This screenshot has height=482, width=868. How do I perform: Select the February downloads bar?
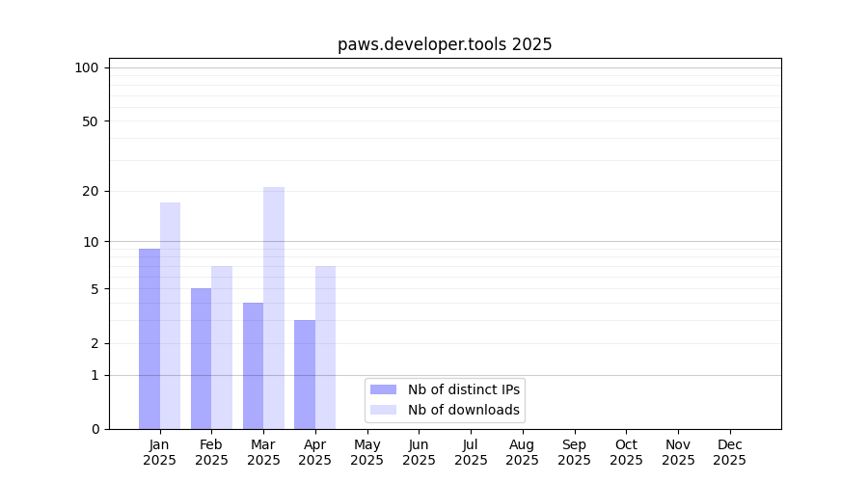[222, 347]
